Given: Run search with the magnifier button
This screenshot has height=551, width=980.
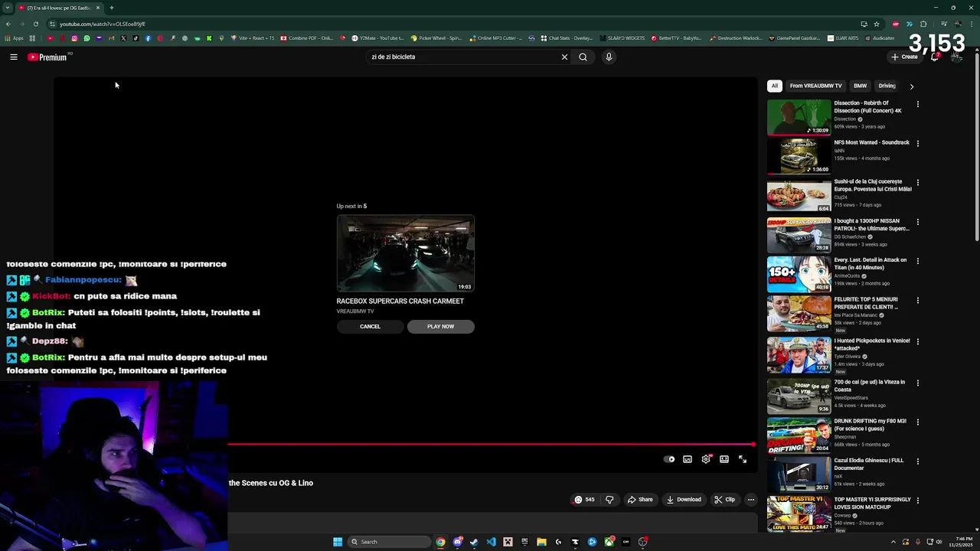Looking at the screenshot, I should pyautogui.click(x=583, y=57).
